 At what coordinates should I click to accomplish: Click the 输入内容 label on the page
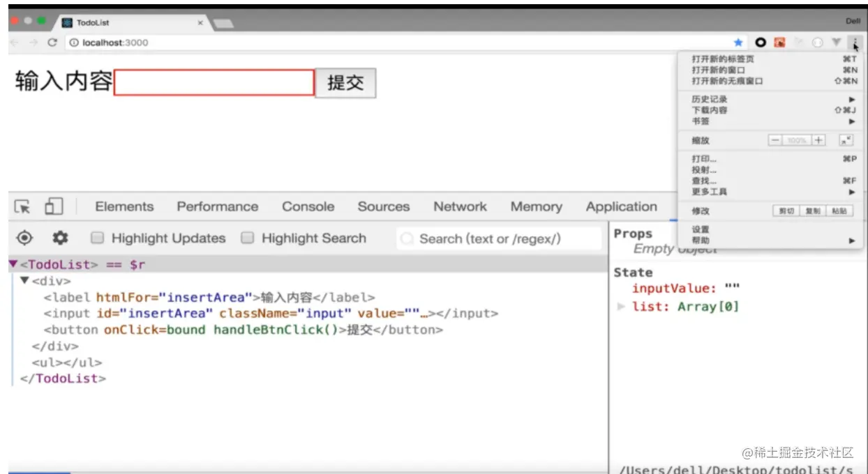tap(64, 82)
